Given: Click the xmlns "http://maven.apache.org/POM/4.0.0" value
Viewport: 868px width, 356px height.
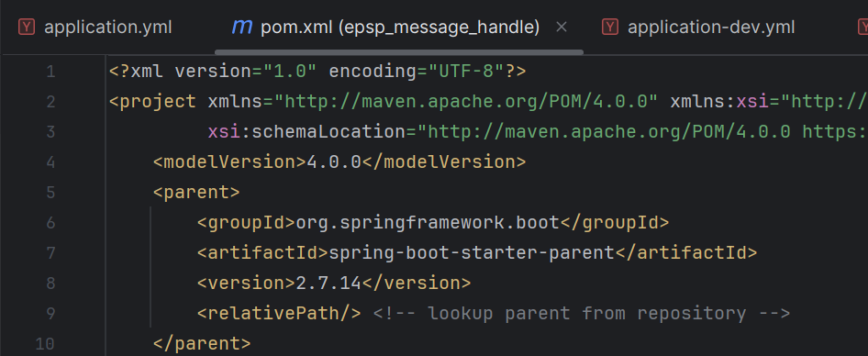Looking at the screenshot, I should pos(466,102).
